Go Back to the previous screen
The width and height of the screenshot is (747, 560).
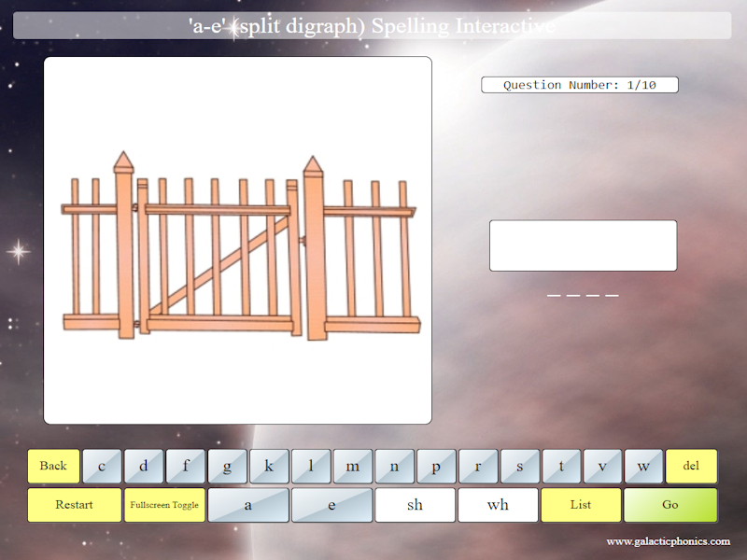click(x=53, y=466)
